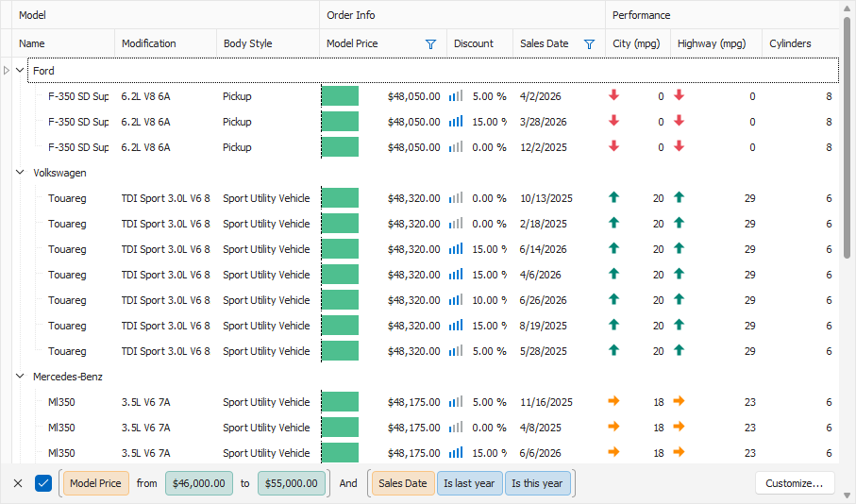The width and height of the screenshot is (856, 504).
Task: Sort by the Modification column header
Action: tap(165, 43)
